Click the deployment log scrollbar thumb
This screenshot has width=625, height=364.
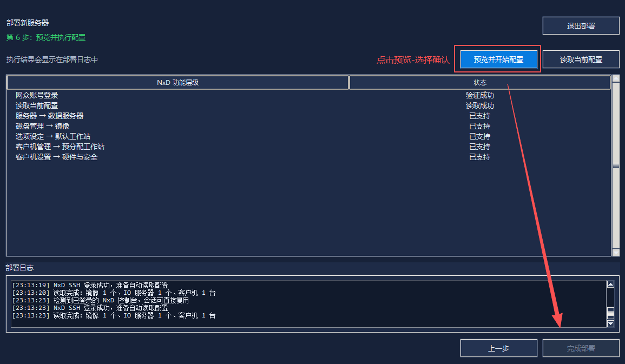(610, 313)
